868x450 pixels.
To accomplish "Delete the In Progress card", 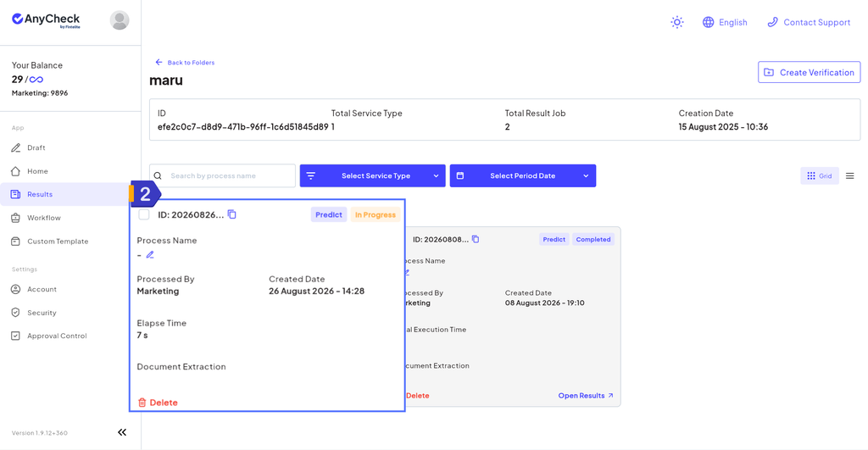I will point(158,403).
